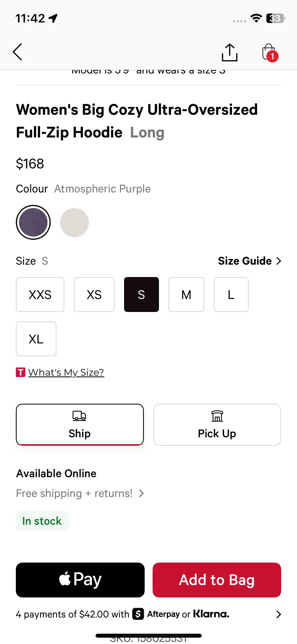Viewport: 297px width, 644px height.
Task: Switch to the Ship option
Action: point(80,425)
